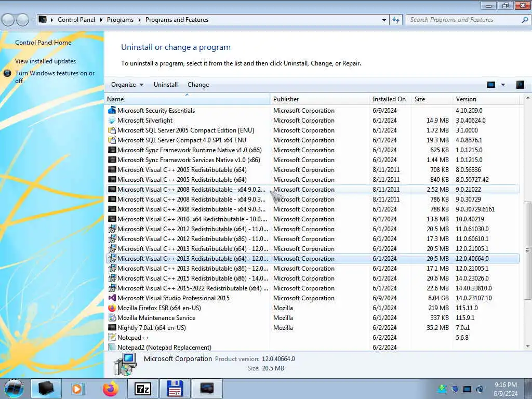
Task: Click the shield icon in system tray
Action: pyautogui.click(x=454, y=389)
